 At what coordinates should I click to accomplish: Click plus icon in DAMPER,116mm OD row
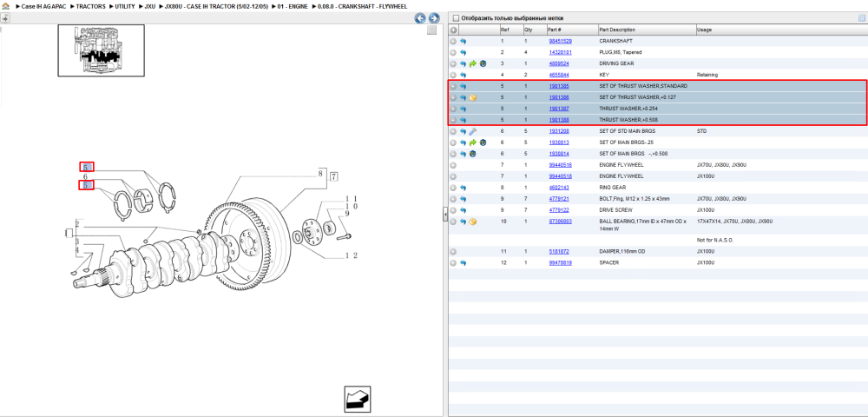click(453, 251)
